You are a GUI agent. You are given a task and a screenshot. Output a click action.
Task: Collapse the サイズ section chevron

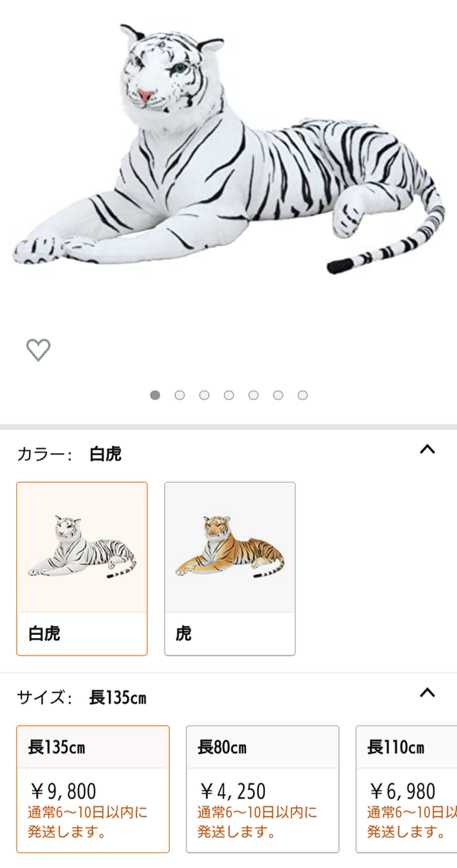click(427, 693)
